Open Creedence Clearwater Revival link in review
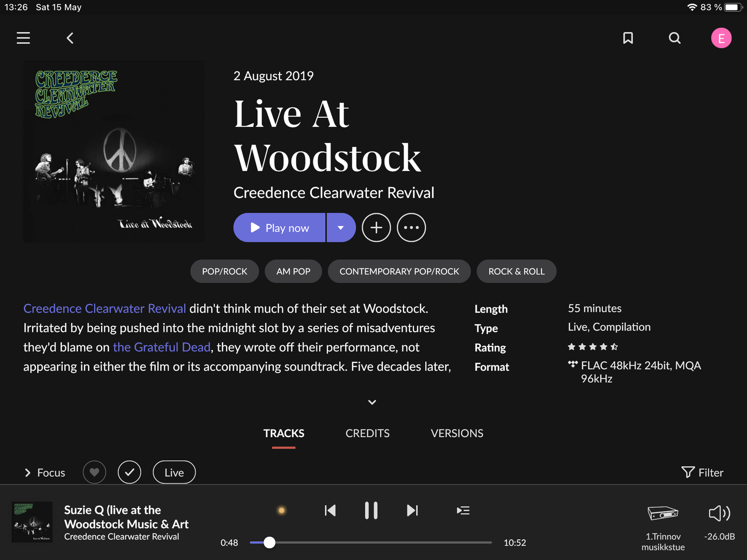This screenshot has height=560, width=747. pyautogui.click(x=104, y=309)
